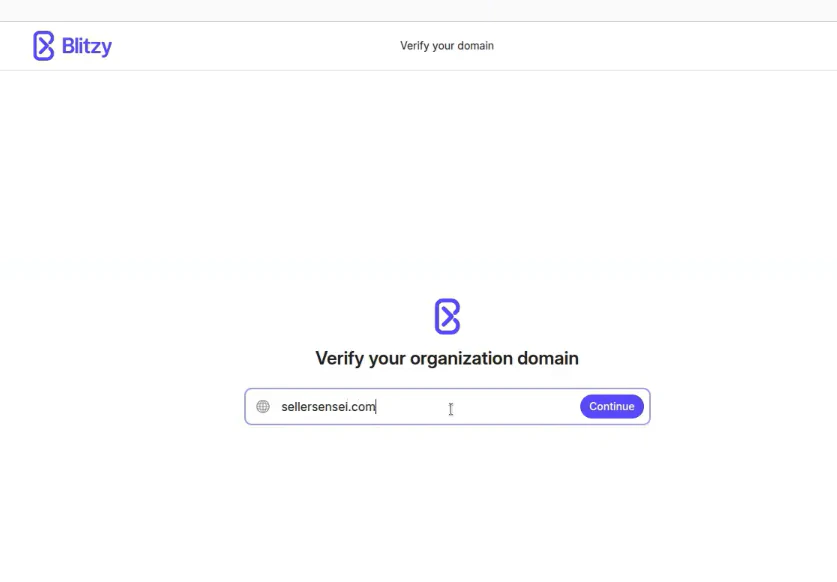Click the 'Verify your organization domain' heading
Image resolution: width=837 pixels, height=582 pixels.
click(x=447, y=358)
